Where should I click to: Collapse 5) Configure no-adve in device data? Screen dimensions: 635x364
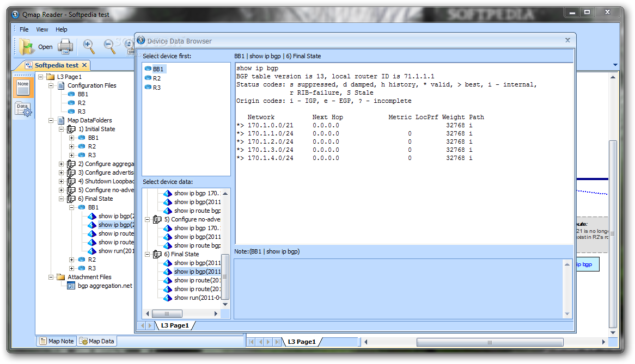click(x=148, y=219)
